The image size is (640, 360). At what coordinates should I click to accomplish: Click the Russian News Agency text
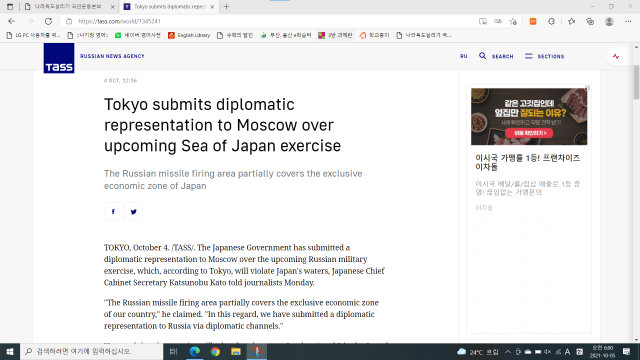pos(112,56)
